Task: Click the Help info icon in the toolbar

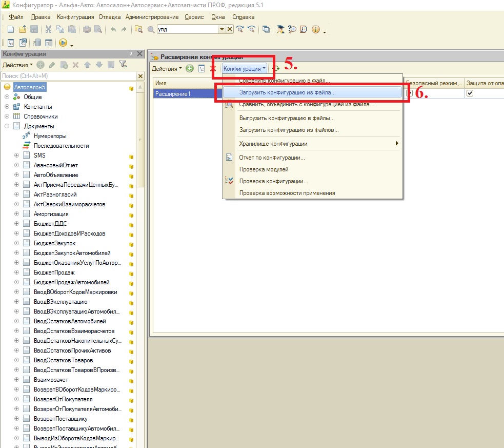Action: click(x=316, y=30)
